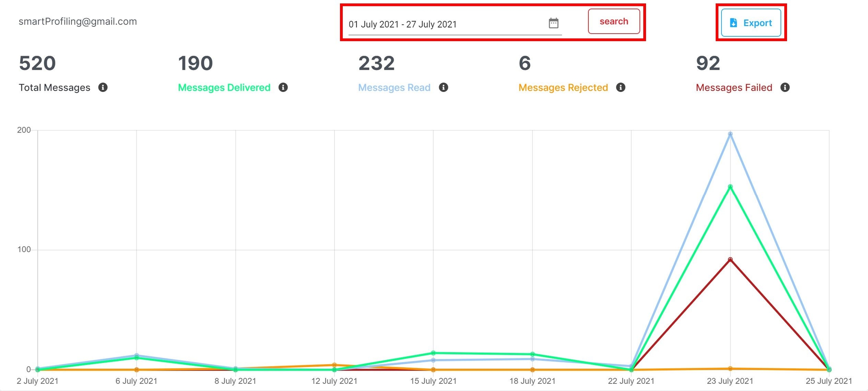Click the Messages Delivered label
The height and width of the screenshot is (391, 868).
click(224, 87)
